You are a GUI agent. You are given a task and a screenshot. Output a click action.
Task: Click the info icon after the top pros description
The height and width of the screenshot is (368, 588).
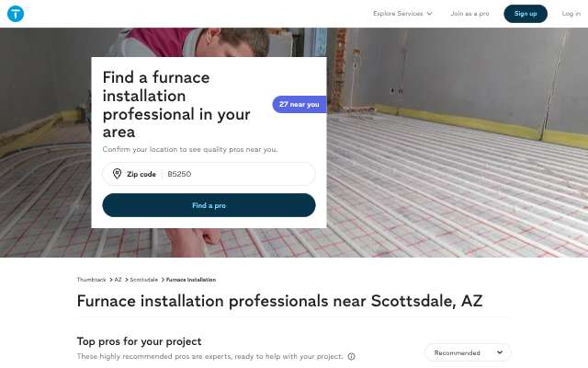[351, 356]
